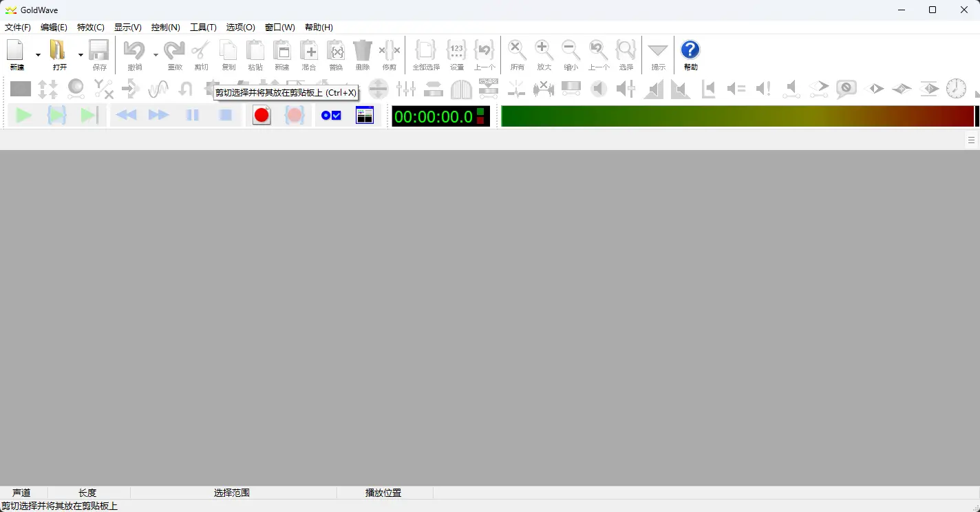
Task: Click the control window layout icon
Action: (x=365, y=116)
